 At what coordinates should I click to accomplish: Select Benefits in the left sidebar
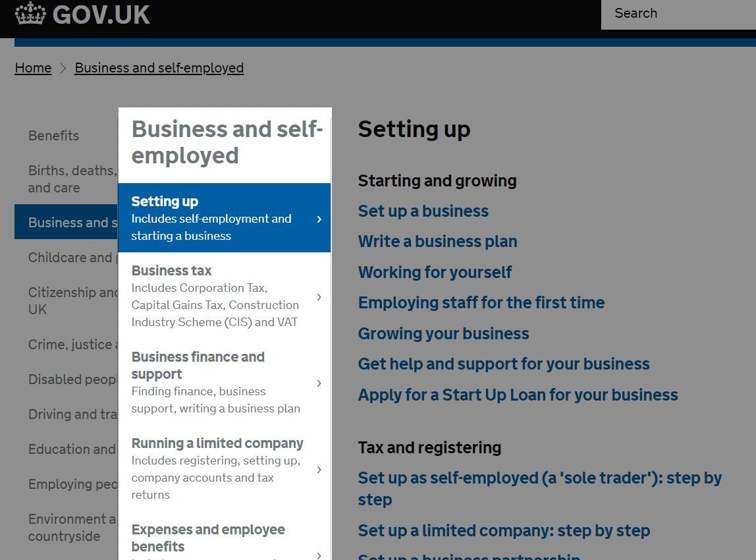click(x=53, y=136)
